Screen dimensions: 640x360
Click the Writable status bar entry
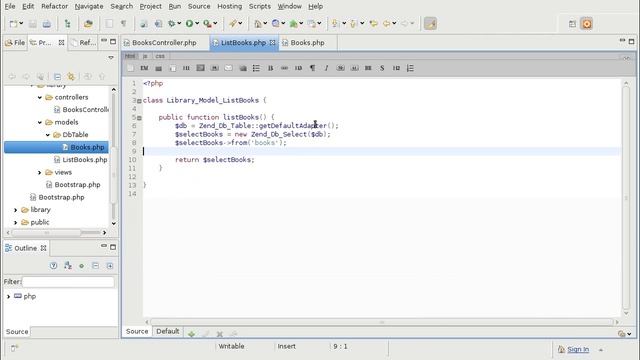(231, 346)
